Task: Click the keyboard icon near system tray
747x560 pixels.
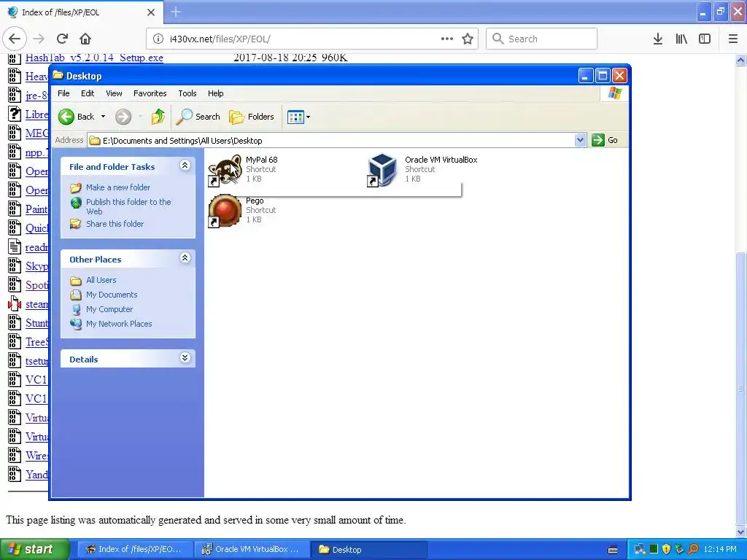Action: pyautogui.click(x=613, y=550)
